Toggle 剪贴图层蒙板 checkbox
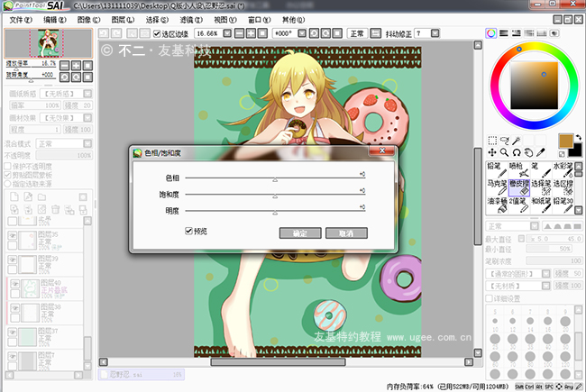The height and width of the screenshot is (392, 586). [7, 175]
